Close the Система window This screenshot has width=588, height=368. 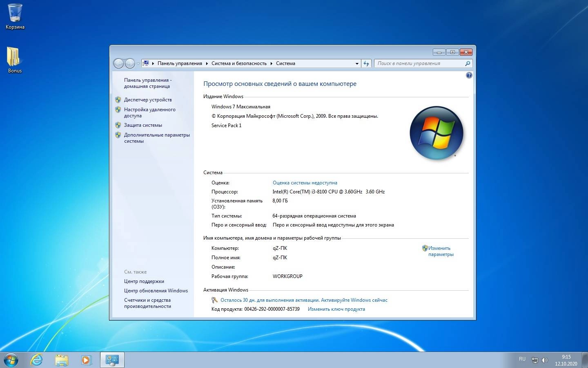coord(466,52)
